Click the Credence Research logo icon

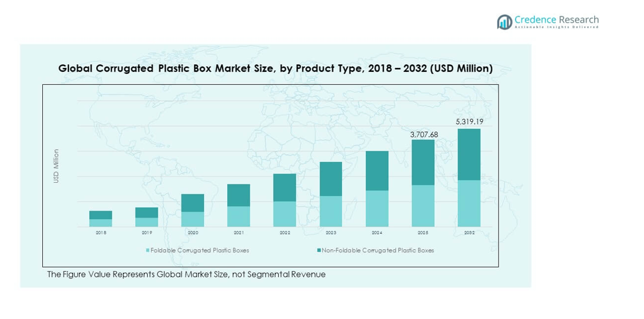click(504, 22)
